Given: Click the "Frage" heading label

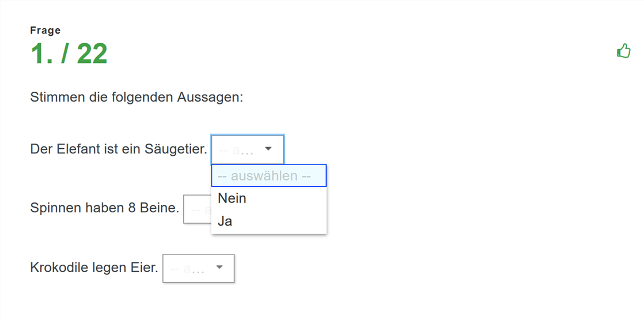Looking at the screenshot, I should point(45,31).
